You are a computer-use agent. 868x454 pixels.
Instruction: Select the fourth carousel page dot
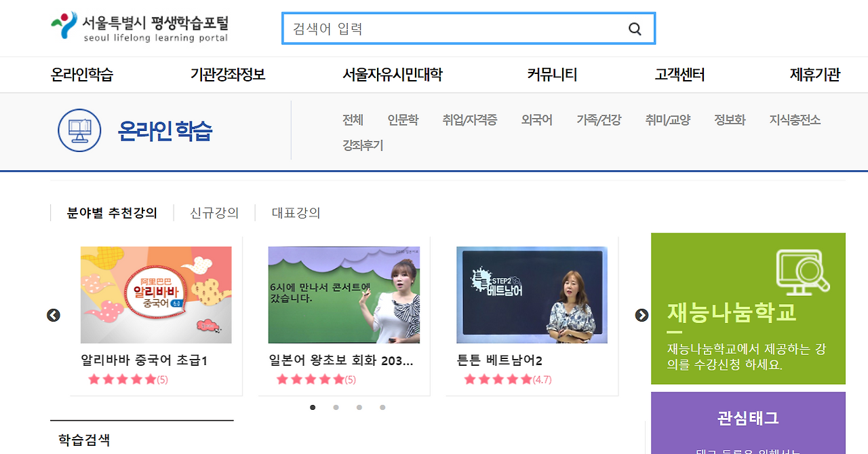pos(382,407)
